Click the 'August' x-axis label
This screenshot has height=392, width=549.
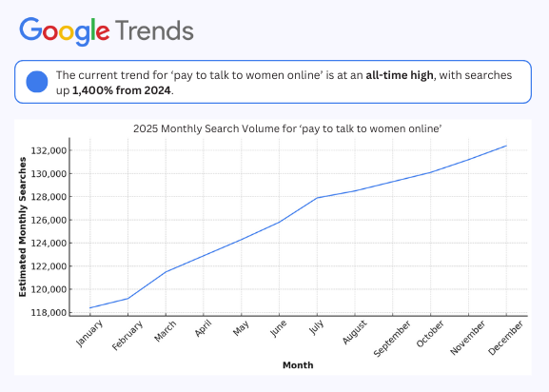click(354, 332)
